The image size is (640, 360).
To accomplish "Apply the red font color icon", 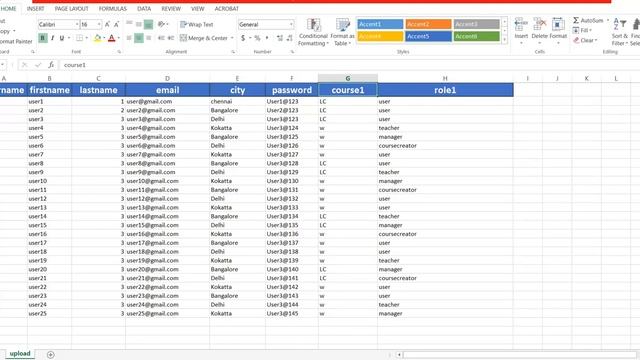I will tap(111, 38).
